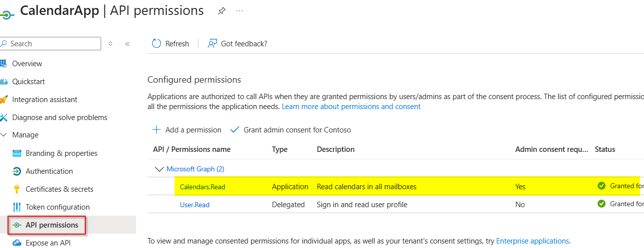The image size is (644, 248).
Task: Click the Integration assistant rocket icon
Action: tap(3, 100)
